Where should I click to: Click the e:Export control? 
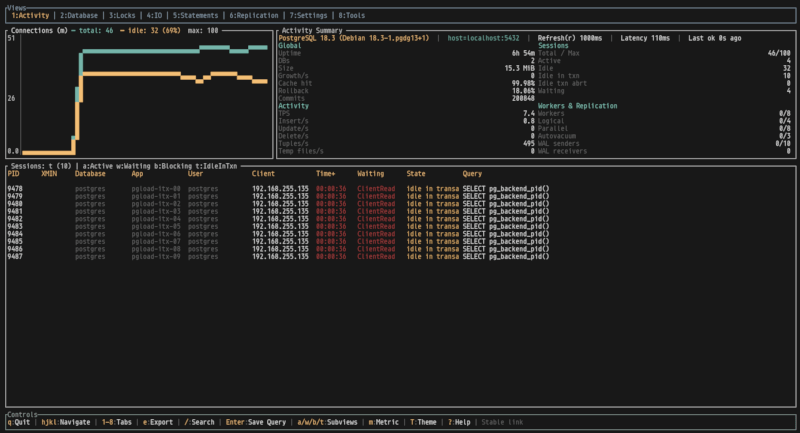pyautogui.click(x=160, y=423)
